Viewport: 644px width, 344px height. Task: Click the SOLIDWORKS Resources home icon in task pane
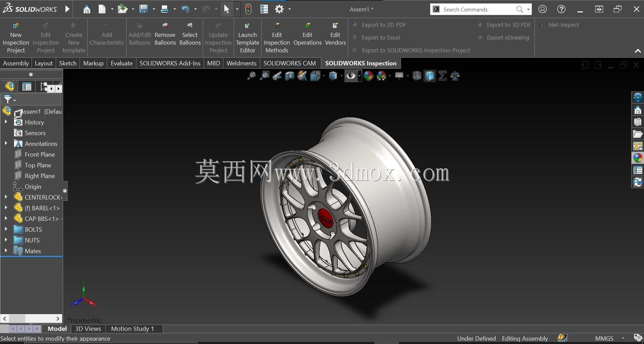(638, 110)
